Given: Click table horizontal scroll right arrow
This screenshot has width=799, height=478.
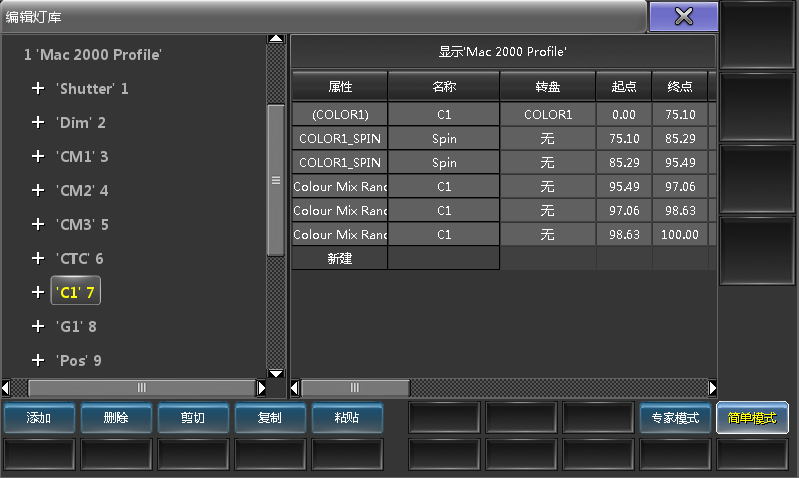Looking at the screenshot, I should 712,388.
